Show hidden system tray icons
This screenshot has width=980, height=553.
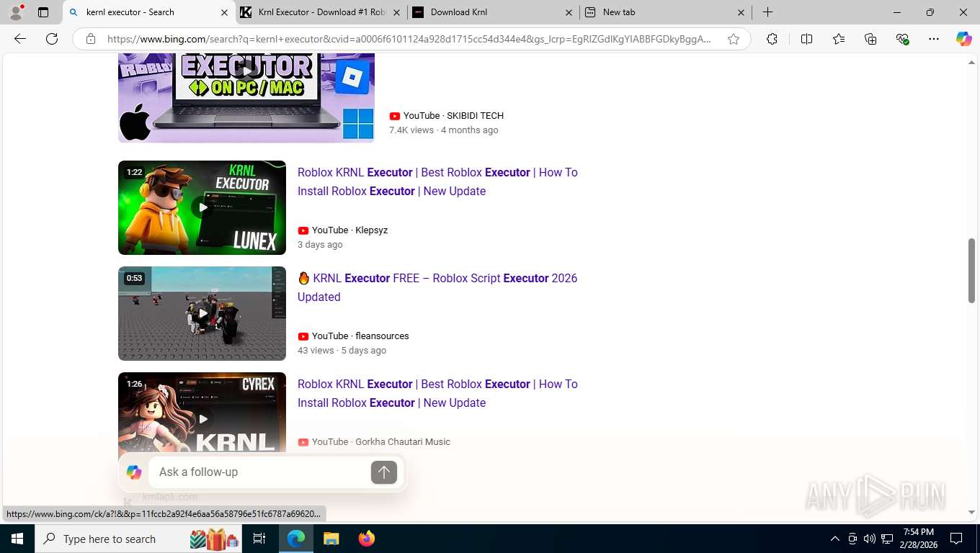[835, 539]
